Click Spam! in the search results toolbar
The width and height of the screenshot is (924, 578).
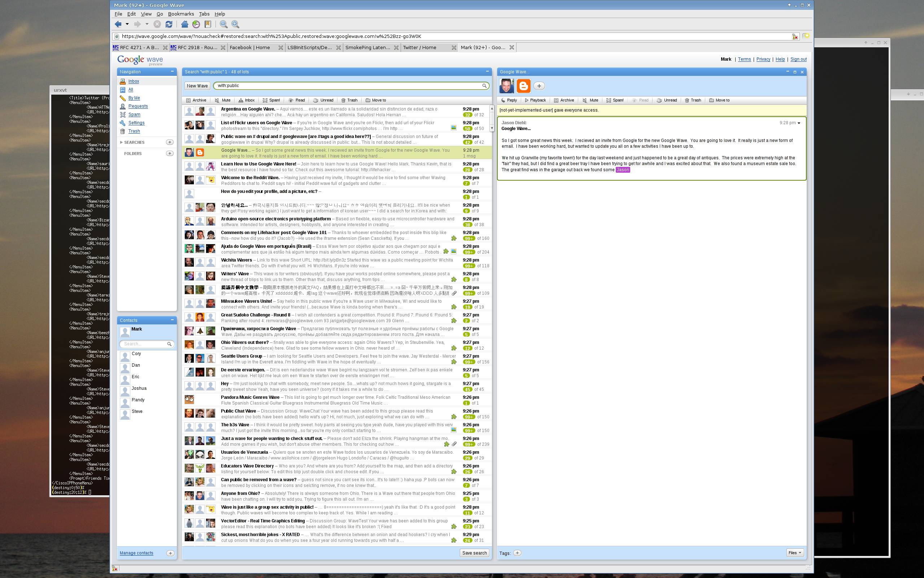(271, 100)
